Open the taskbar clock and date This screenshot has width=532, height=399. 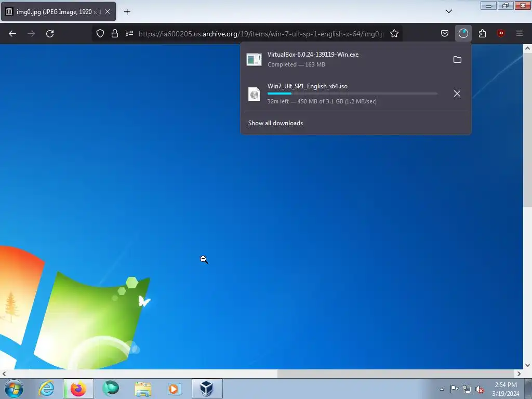tap(506, 389)
